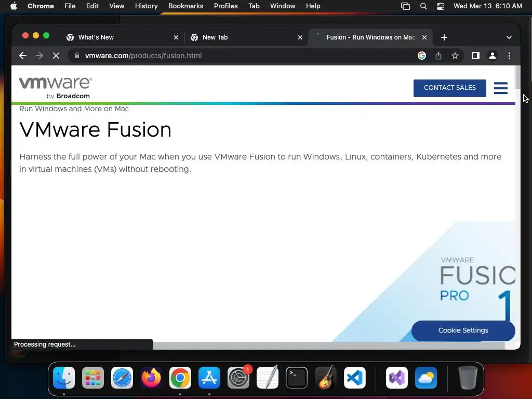Open Visual Studio Code from the Dock
The image size is (532, 399).
click(355, 378)
